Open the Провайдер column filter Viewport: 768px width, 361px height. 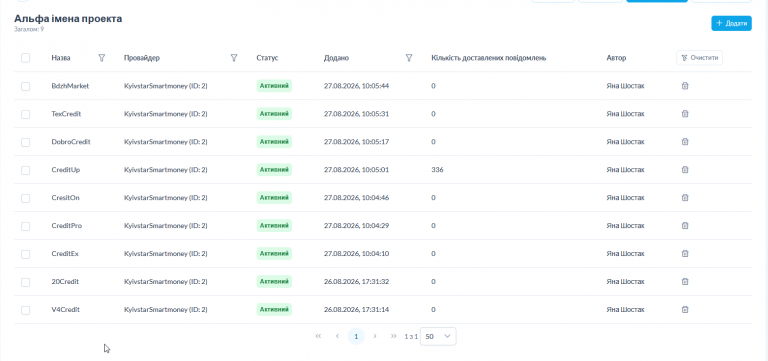point(234,58)
